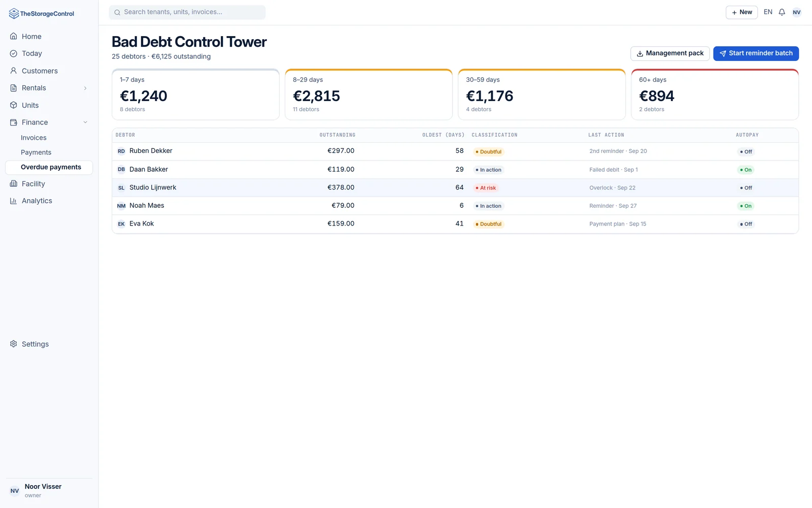812x508 pixels.
Task: Start reminder batch
Action: [x=756, y=53]
